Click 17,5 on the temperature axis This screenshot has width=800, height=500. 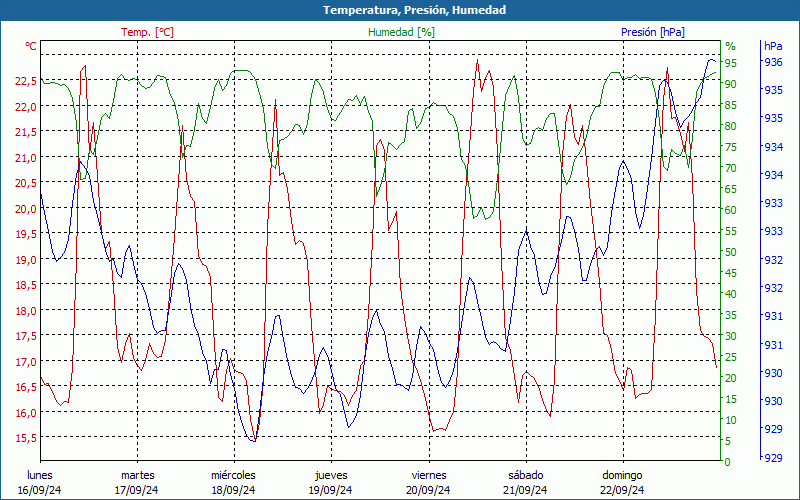point(26,336)
